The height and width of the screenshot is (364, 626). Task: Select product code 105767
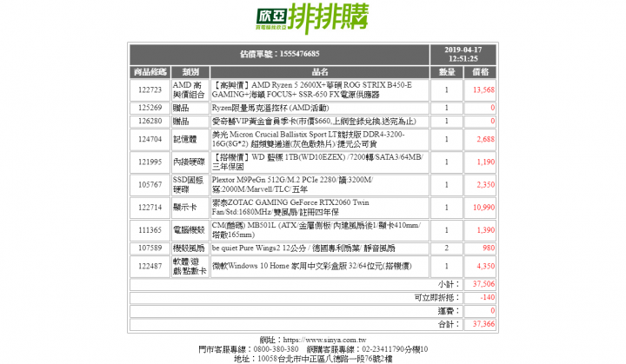[x=150, y=185]
